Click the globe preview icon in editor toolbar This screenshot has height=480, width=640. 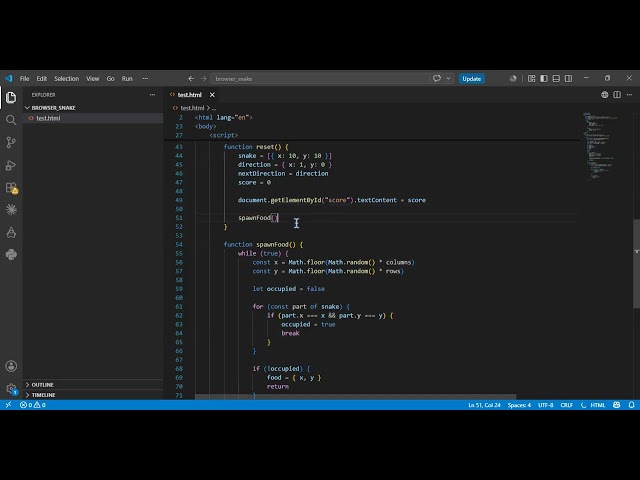click(x=604, y=95)
